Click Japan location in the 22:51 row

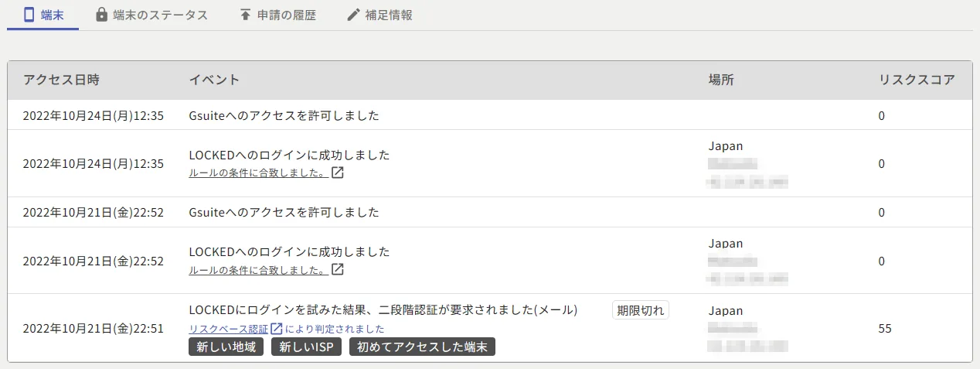tap(726, 310)
